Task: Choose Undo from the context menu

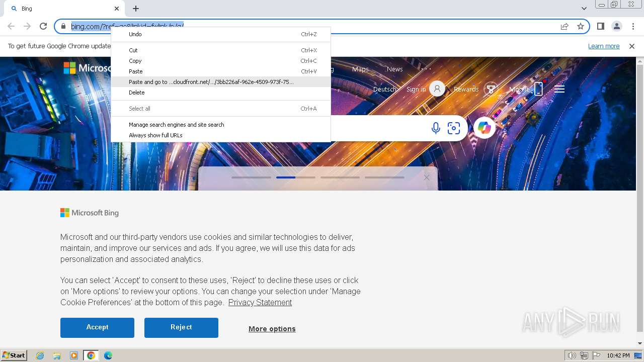Action: pos(221,34)
